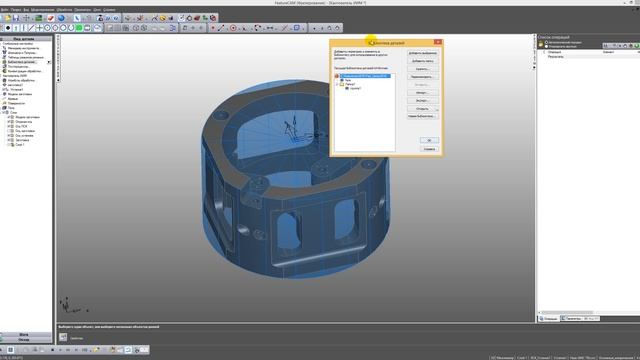Click the vertical line tool icon
This screenshot has width=640, height=360.
click(x=23, y=28)
